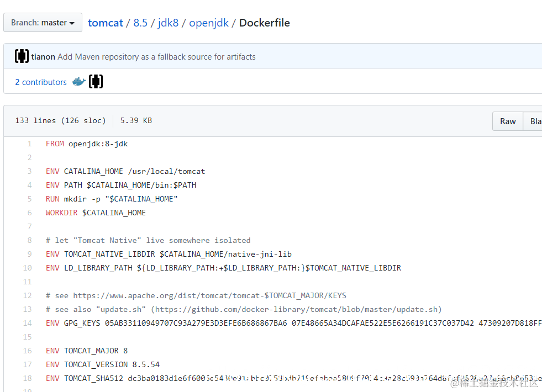This screenshot has height=392, width=542.
Task: Click the comment 'let "Tomcat Native" live somewhere isolated'
Action: 148,240
